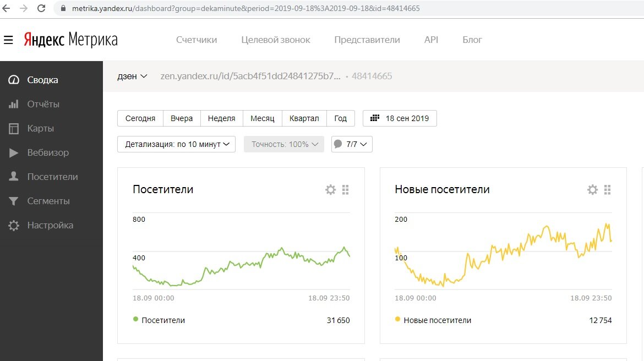This screenshot has width=644, height=361.
Task: Expand the дзен counter selector
Action: click(132, 76)
